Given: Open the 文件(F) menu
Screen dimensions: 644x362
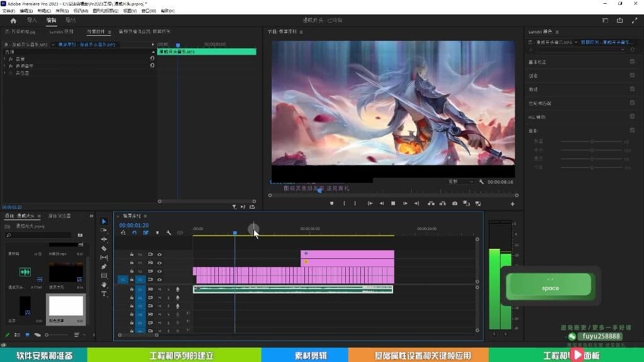Looking at the screenshot, I should [9, 11].
